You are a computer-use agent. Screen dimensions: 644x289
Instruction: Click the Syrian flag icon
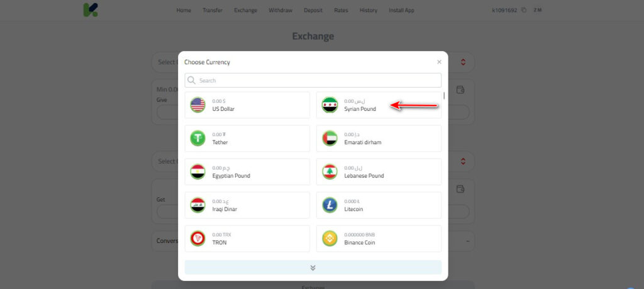pos(330,105)
